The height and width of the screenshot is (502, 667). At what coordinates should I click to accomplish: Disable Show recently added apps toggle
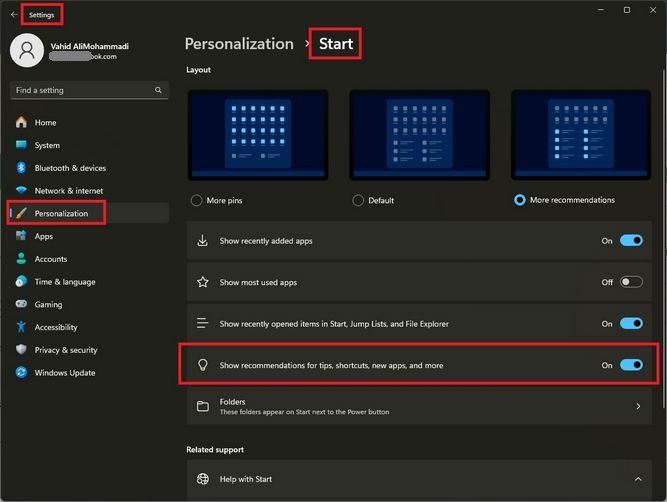pos(630,241)
